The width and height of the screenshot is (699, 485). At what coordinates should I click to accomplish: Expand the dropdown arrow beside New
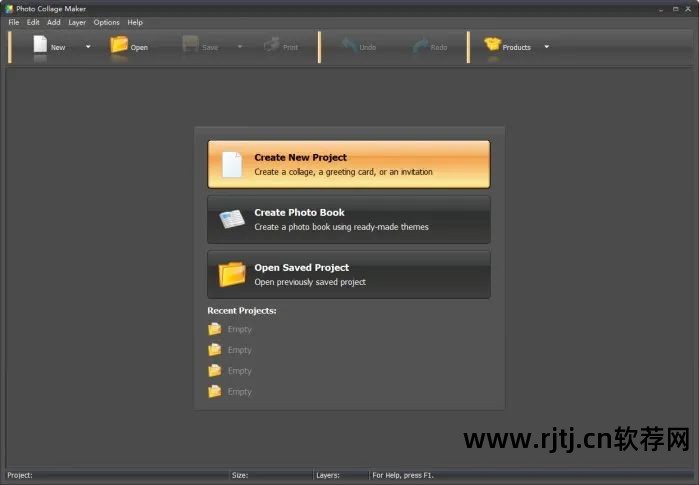pos(87,46)
